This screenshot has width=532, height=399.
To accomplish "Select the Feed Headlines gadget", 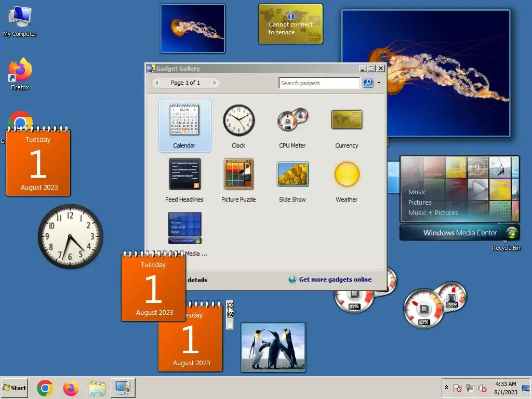I will (184, 180).
